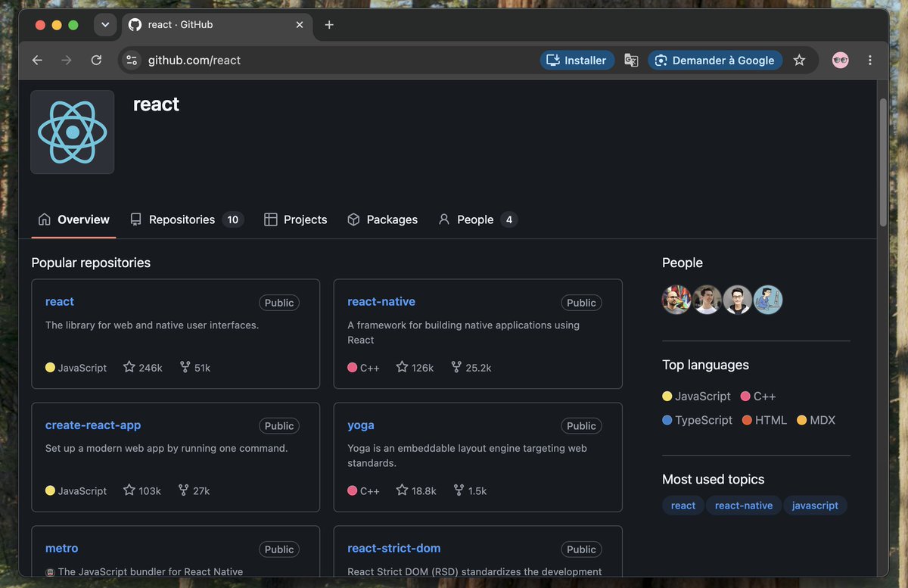View 1.5k forks of yoga

[470, 490]
